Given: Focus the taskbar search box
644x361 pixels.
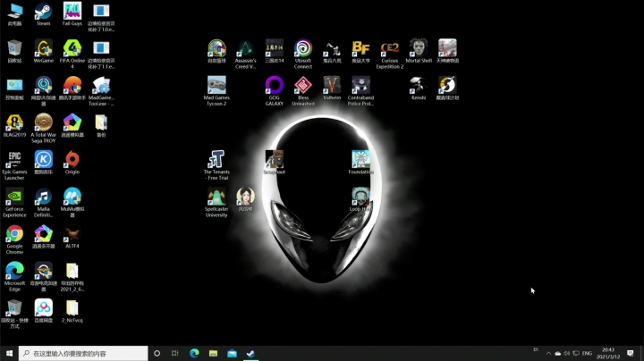Looking at the screenshot, I should tap(83, 353).
